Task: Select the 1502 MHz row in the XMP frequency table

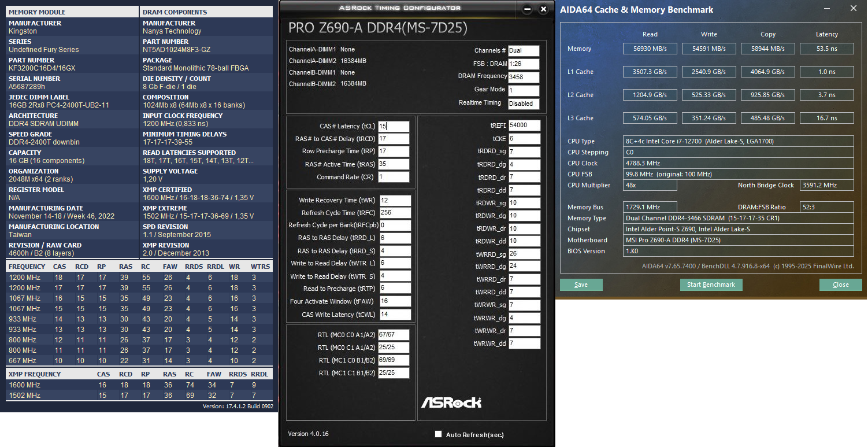Action: pyautogui.click(x=139, y=395)
